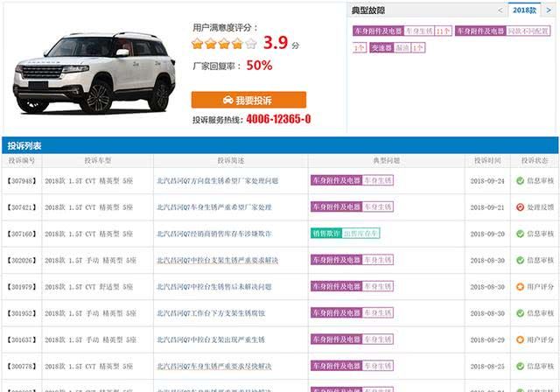The width and height of the screenshot is (560, 392).
Task: Click the 车身附件及电器 tag in row 301637
Action: point(336,339)
